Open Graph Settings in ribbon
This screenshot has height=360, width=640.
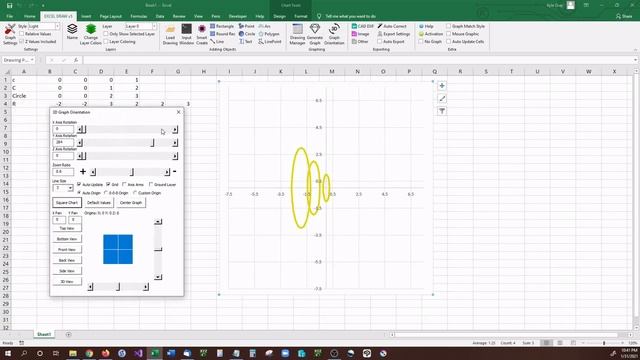(x=10, y=34)
